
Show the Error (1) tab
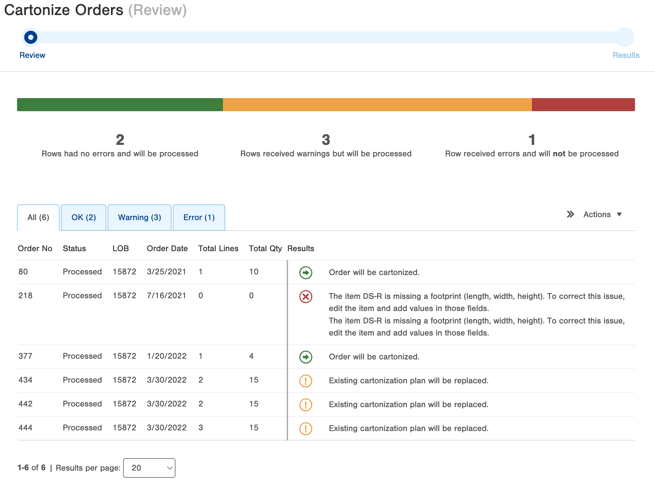click(x=198, y=217)
